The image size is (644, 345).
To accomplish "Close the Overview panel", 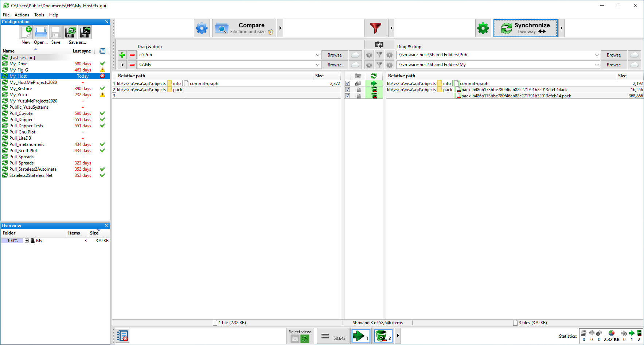I will pos(107,226).
